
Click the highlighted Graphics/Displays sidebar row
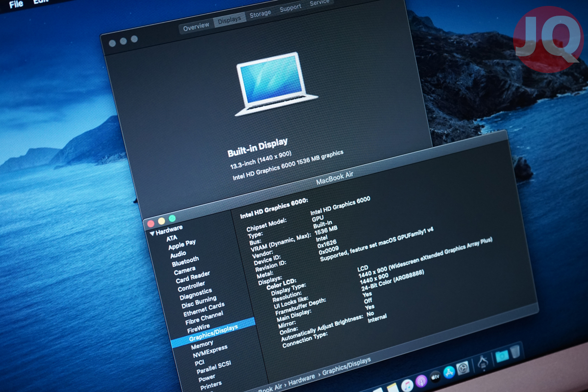pos(213,332)
